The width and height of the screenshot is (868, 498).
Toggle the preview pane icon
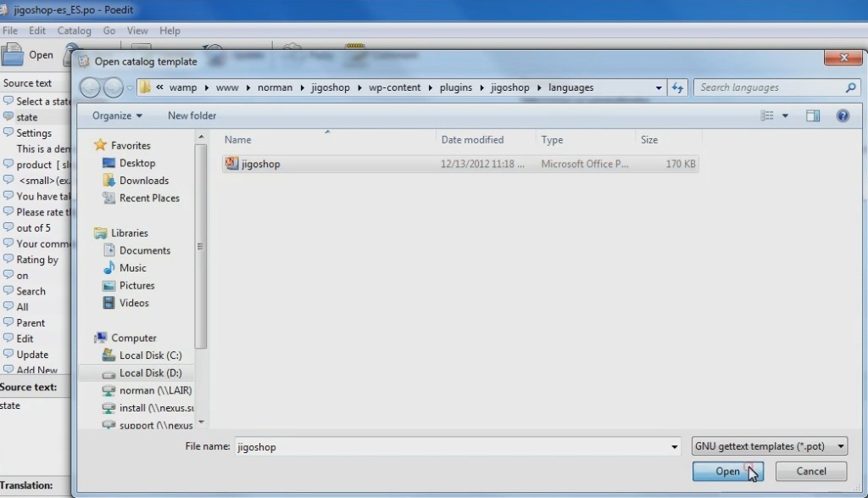click(813, 116)
